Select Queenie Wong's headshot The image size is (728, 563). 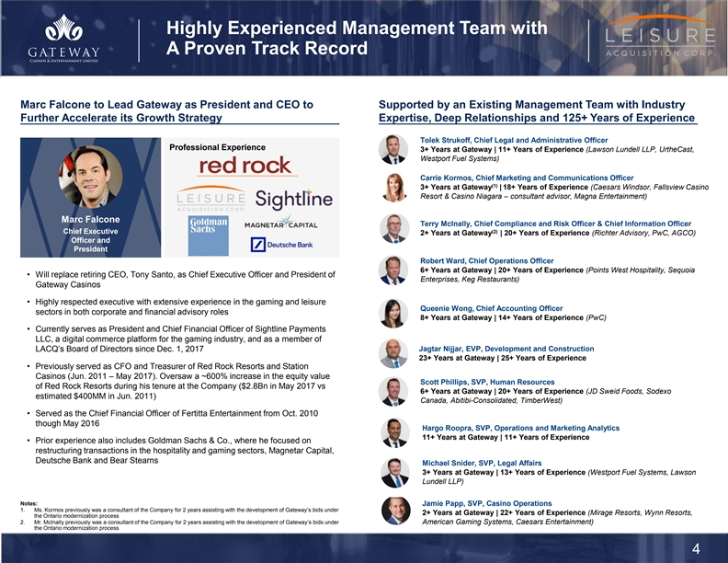(395, 312)
